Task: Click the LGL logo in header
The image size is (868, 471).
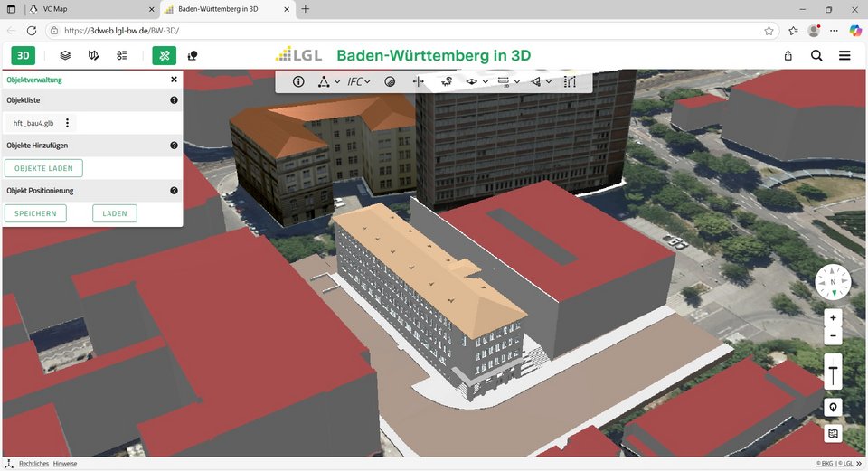Action: point(299,55)
